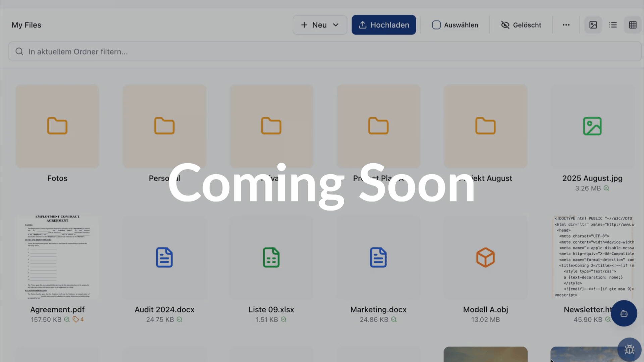
Task: Click the indexed search icon on Agreement.pdf
Action: (x=67, y=319)
